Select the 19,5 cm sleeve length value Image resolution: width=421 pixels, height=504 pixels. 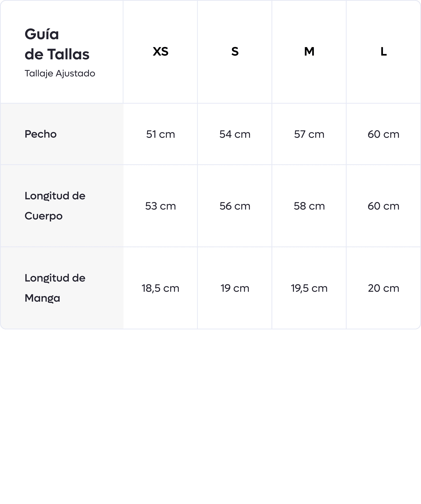(309, 288)
